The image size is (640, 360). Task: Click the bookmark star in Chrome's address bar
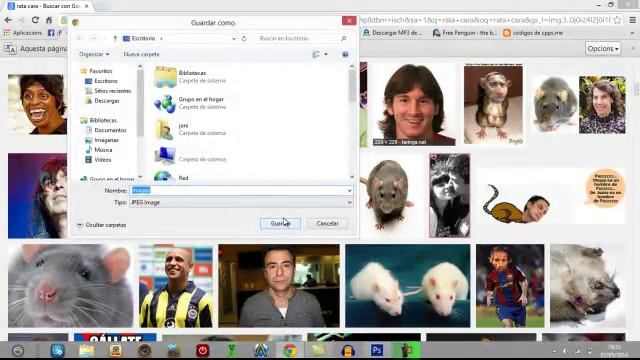[617, 20]
